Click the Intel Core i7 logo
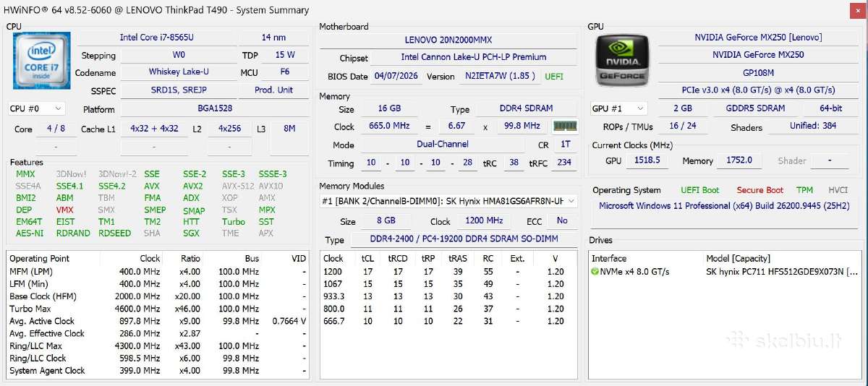The width and height of the screenshot is (868, 386). point(42,61)
